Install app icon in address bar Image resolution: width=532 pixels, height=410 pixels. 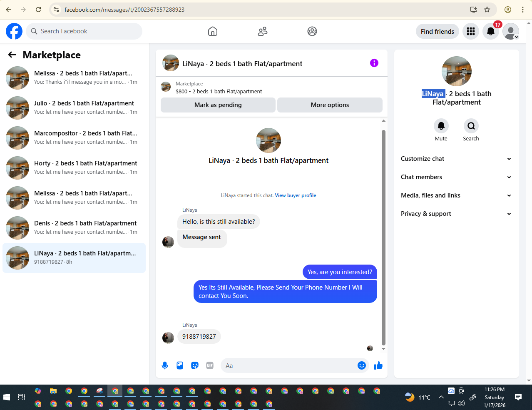pyautogui.click(x=474, y=10)
